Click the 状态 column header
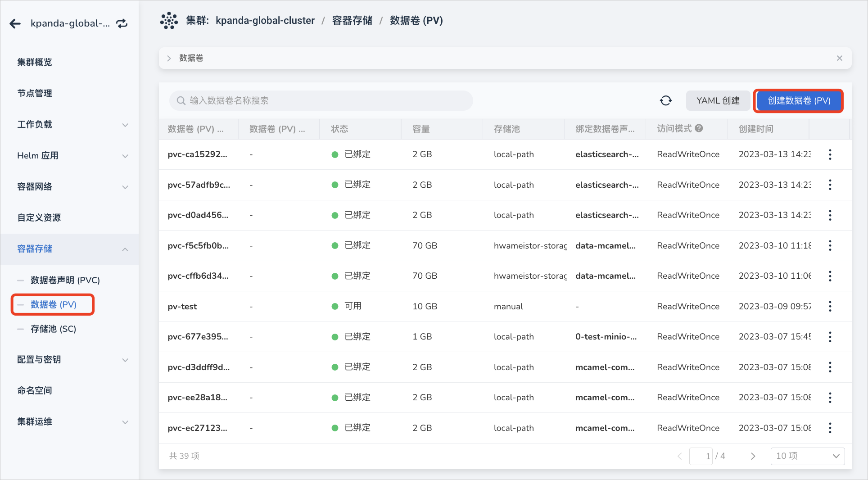Viewport: 868px width, 480px height. [x=339, y=129]
